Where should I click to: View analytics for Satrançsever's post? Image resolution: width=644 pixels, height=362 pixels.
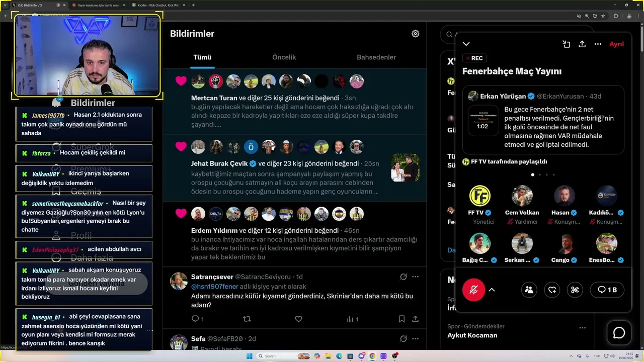[x=352, y=319]
